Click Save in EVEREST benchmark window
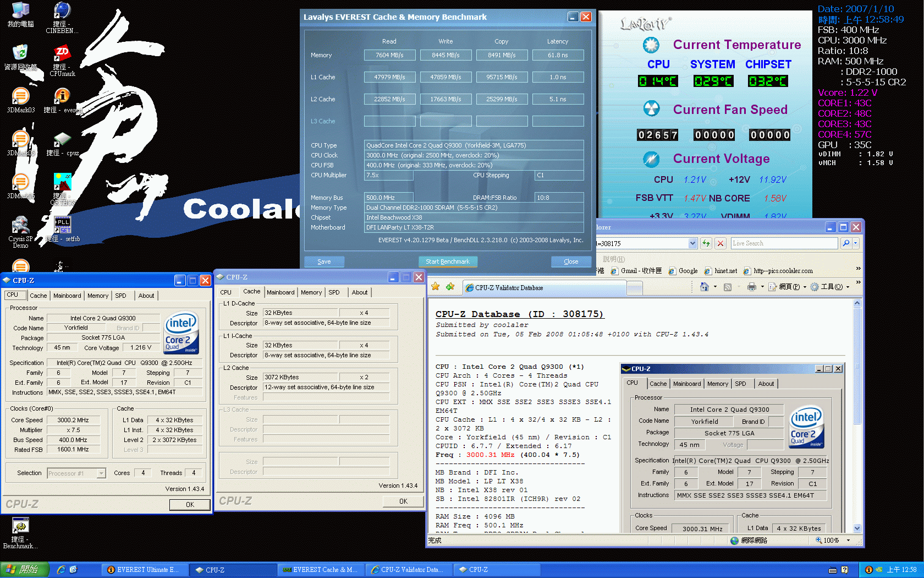 click(x=324, y=261)
